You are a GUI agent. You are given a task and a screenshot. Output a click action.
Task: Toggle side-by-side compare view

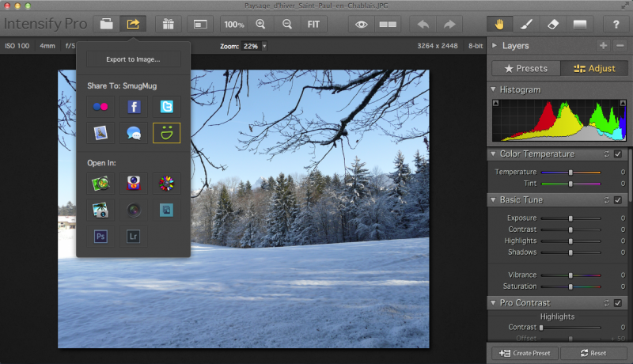pos(388,25)
